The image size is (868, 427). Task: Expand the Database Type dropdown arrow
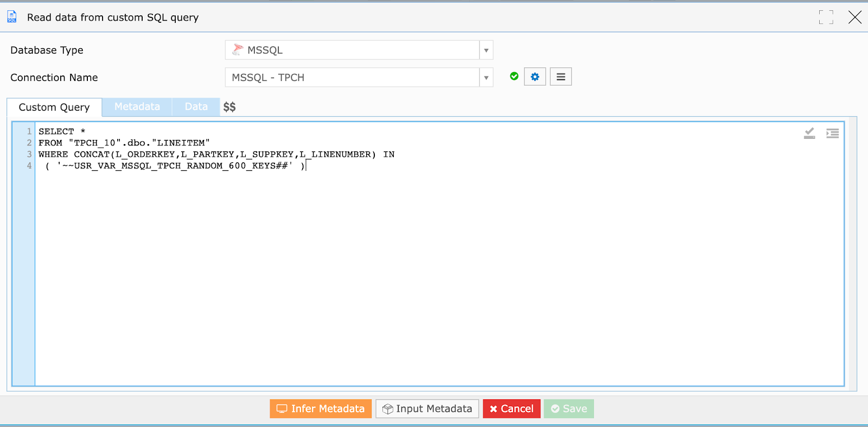pos(486,50)
